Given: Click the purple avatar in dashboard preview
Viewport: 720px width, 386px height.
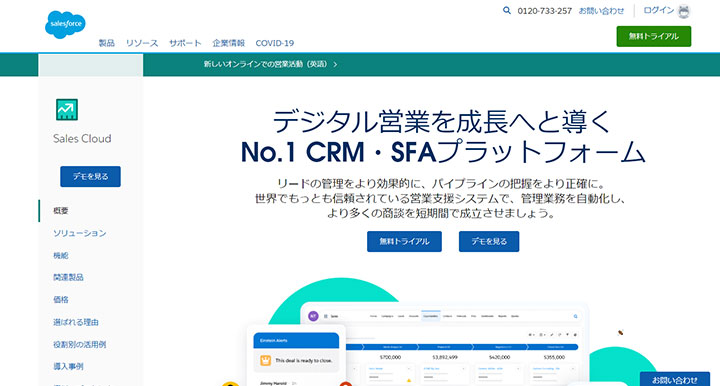Looking at the screenshot, I should tap(313, 316).
